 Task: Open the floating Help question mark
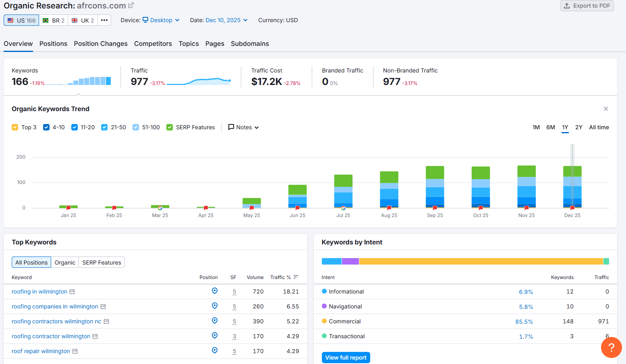point(611,347)
